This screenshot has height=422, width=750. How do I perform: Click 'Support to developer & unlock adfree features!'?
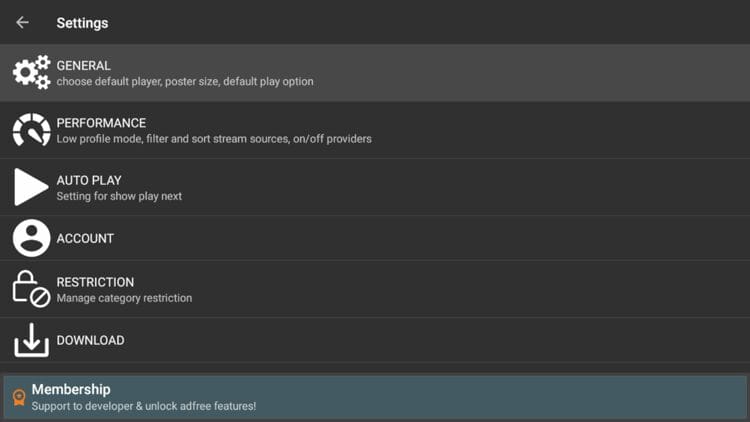click(144, 406)
